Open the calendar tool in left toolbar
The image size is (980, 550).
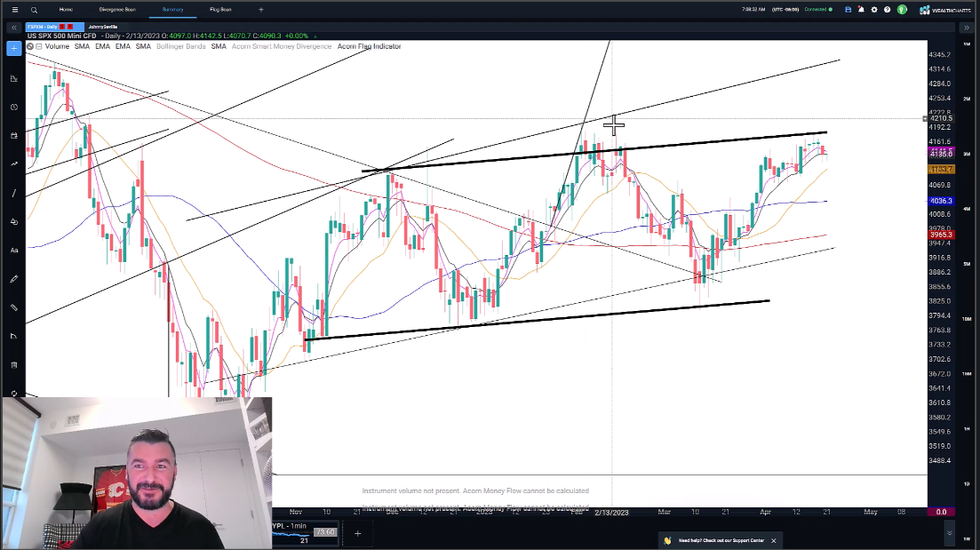pyautogui.click(x=13, y=136)
